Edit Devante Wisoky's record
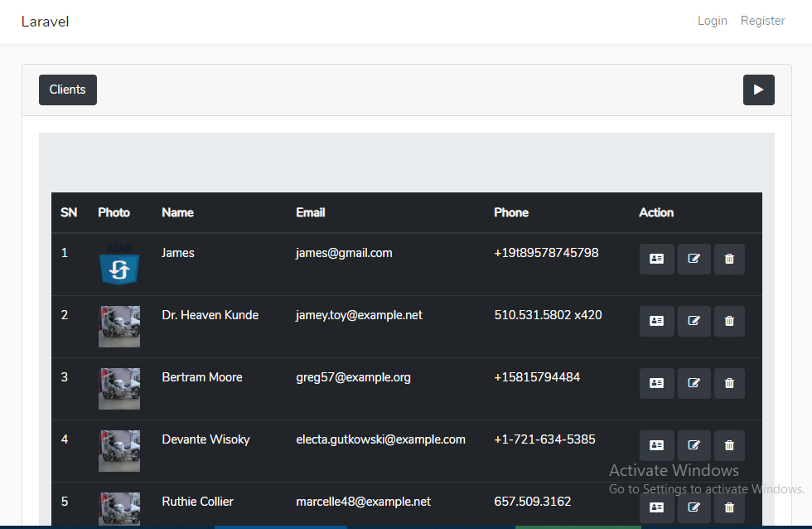This screenshot has height=529, width=812. [694, 445]
